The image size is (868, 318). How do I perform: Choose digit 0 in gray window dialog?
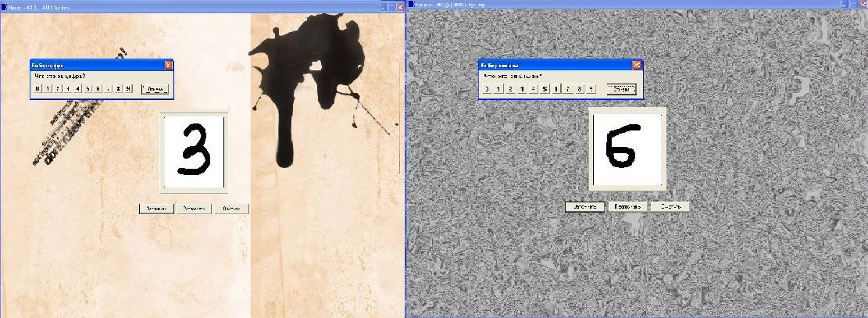(x=488, y=88)
